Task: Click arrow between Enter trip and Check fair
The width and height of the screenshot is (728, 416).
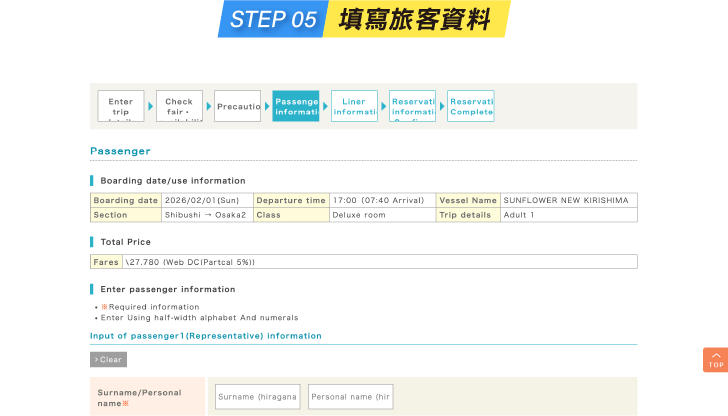Action: click(151, 106)
